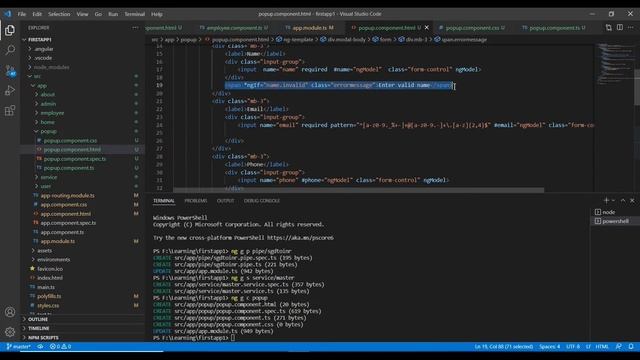Open the Terminal menu
The width and height of the screenshot is (640, 360).
pos(135,14)
